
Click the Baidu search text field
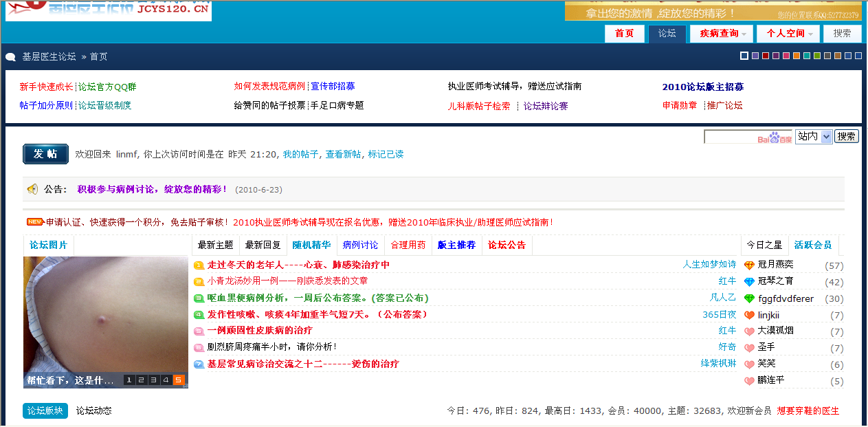coord(731,137)
